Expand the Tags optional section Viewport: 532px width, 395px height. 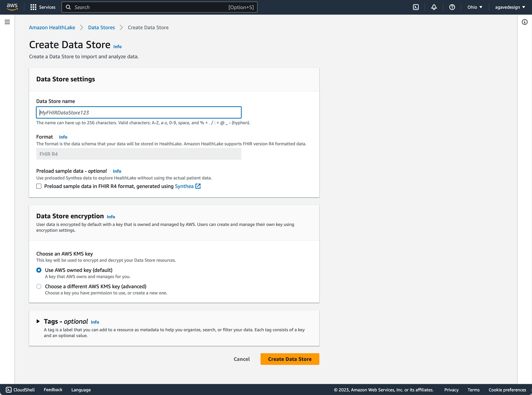(38, 321)
